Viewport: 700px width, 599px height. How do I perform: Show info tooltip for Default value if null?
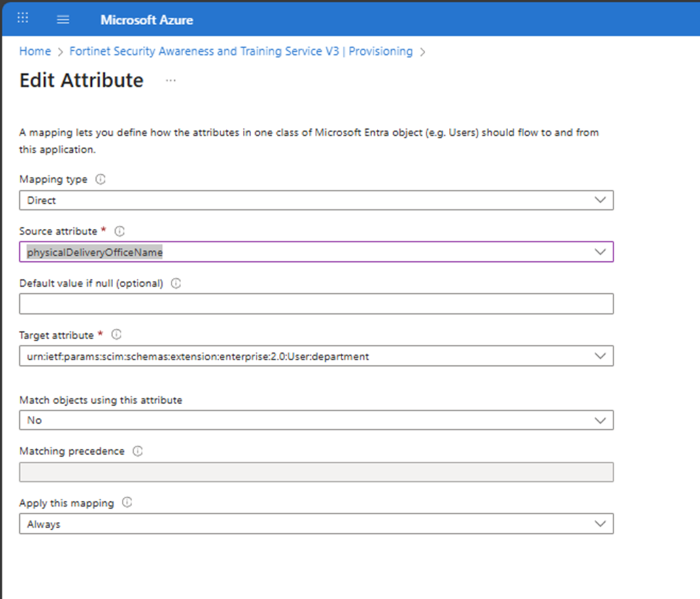(x=176, y=283)
